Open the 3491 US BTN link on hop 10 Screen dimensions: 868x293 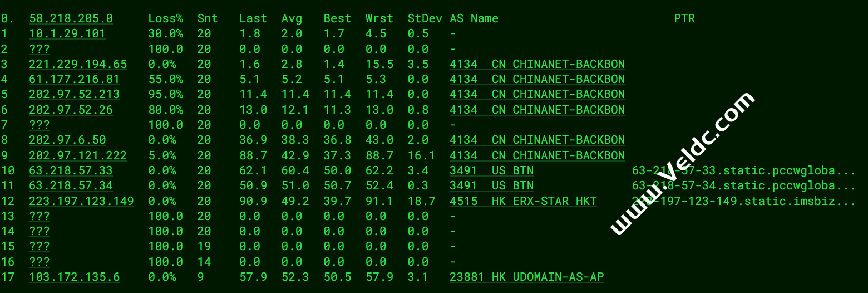(492, 170)
